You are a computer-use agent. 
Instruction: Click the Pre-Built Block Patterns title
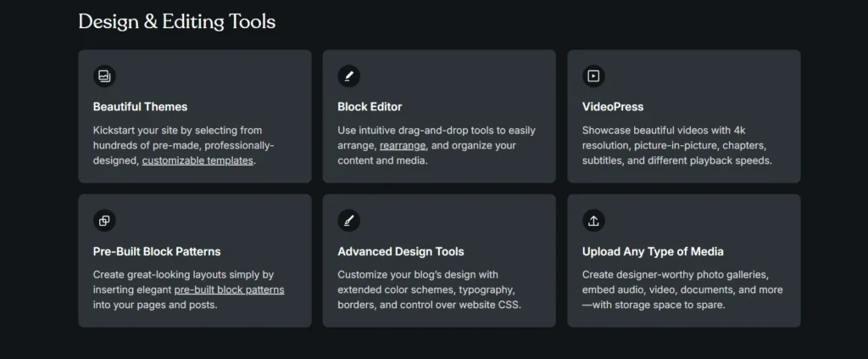coord(157,251)
